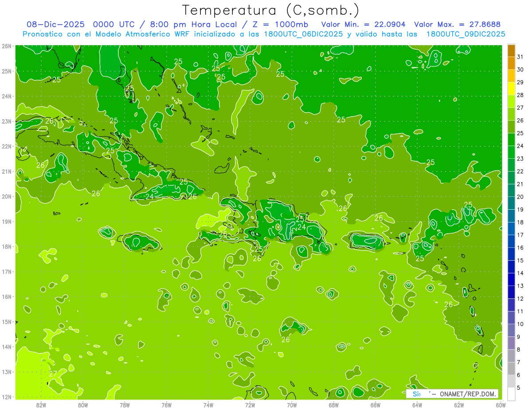Click the '60W' longitude axis label
Viewport: 532px width, 411px height.
501,404
